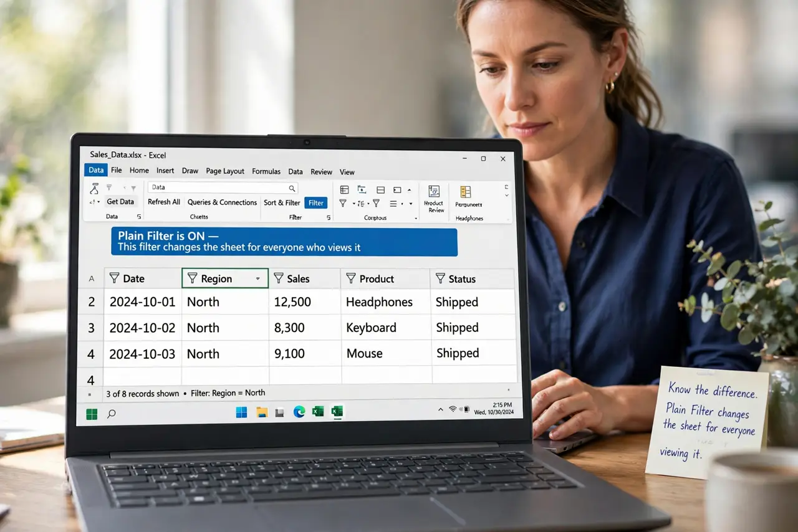Click Refresh All in the ribbon
Screen dimensions: 798x532
164,202
